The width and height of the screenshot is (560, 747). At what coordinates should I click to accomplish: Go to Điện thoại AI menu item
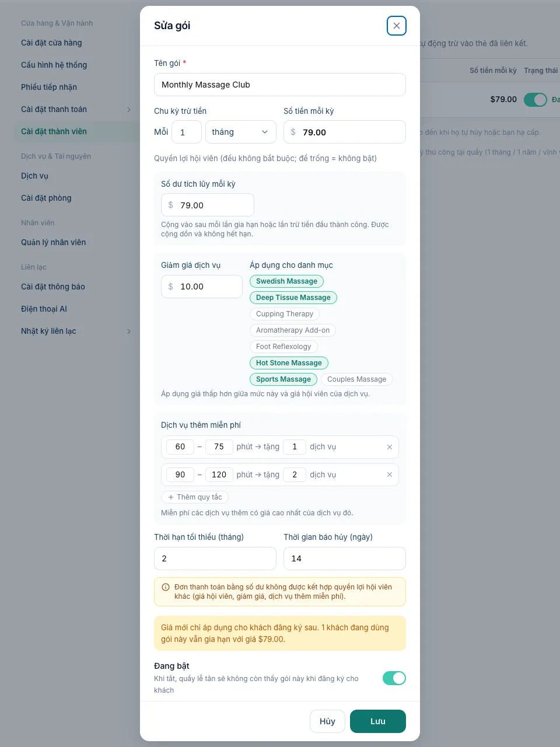point(44,309)
